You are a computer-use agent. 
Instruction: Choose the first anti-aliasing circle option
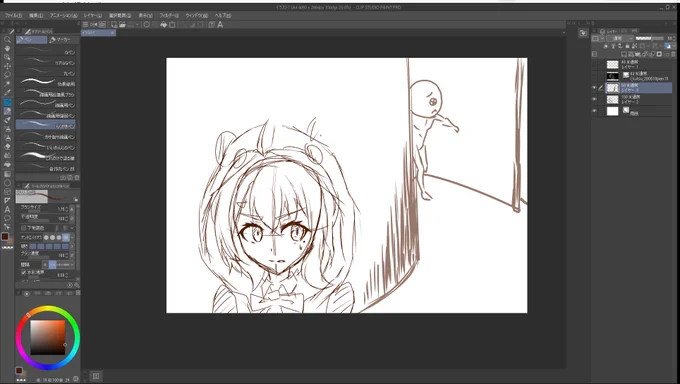pos(46,237)
